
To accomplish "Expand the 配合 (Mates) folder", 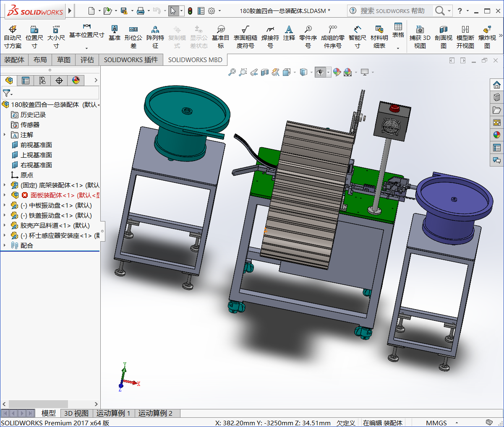I will 5,245.
